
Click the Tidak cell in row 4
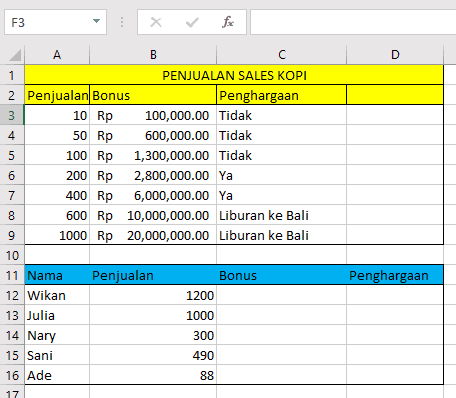click(x=282, y=135)
